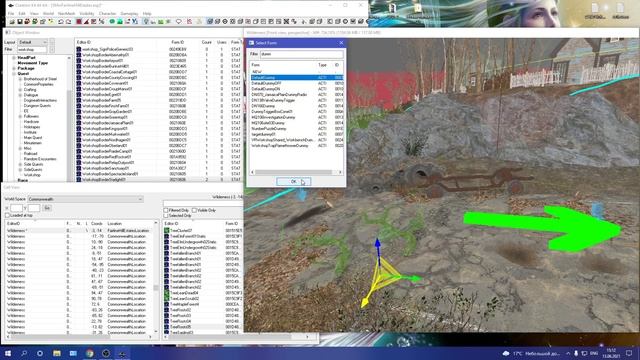
Task: Open Windows Start menu
Action: coord(7,353)
